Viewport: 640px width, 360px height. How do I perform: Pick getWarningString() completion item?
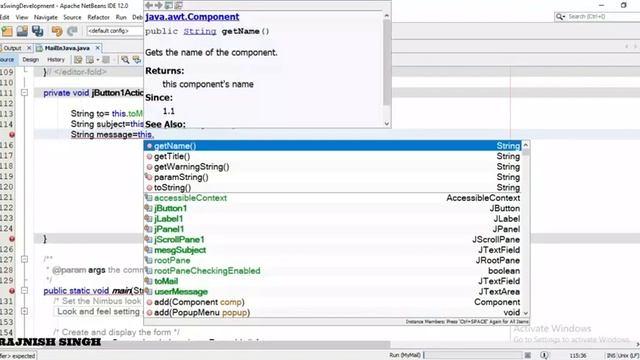click(333, 167)
